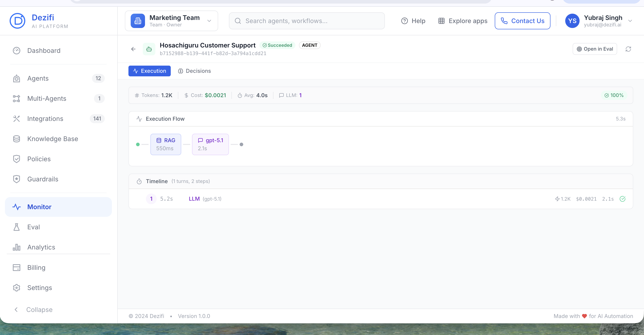The image size is (644, 335).
Task: Go back using the arrow icon
Action: [x=134, y=49]
